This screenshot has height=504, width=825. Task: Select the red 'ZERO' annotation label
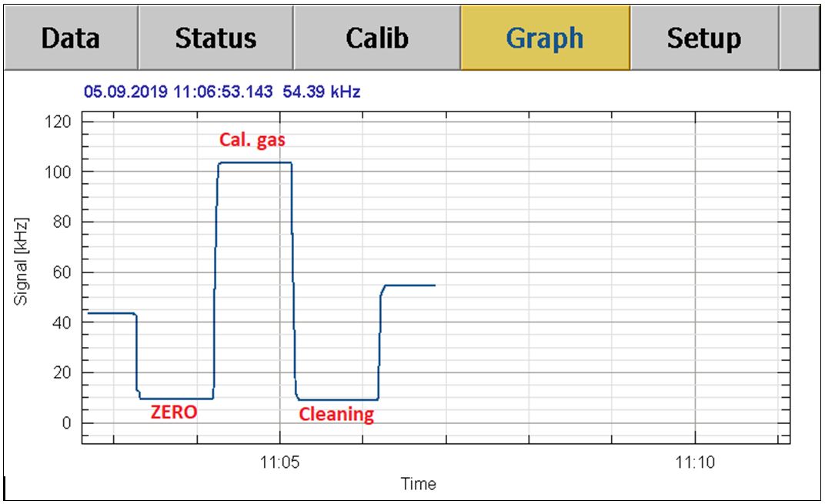[173, 412]
